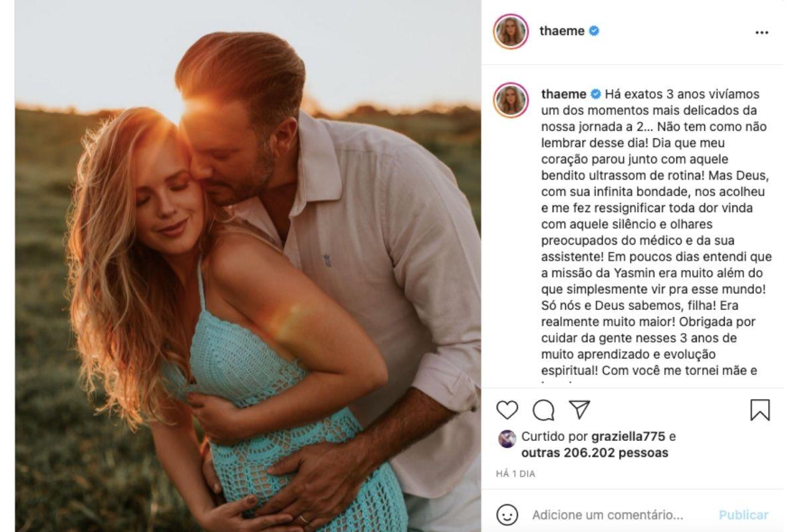Click the 'HÁ 1 DIA' timestamp
Viewport: 798px width, 532px height.
pyautogui.click(x=515, y=474)
